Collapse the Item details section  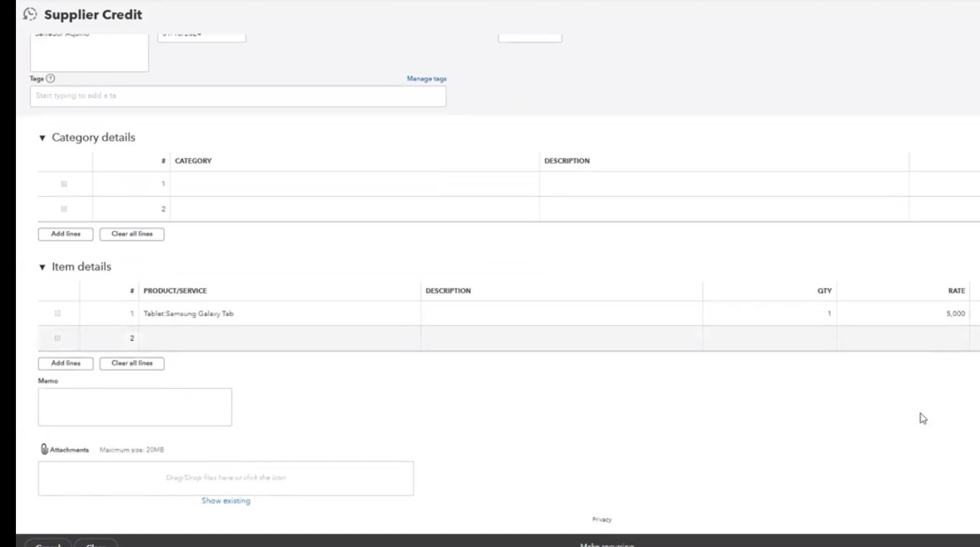tap(42, 267)
